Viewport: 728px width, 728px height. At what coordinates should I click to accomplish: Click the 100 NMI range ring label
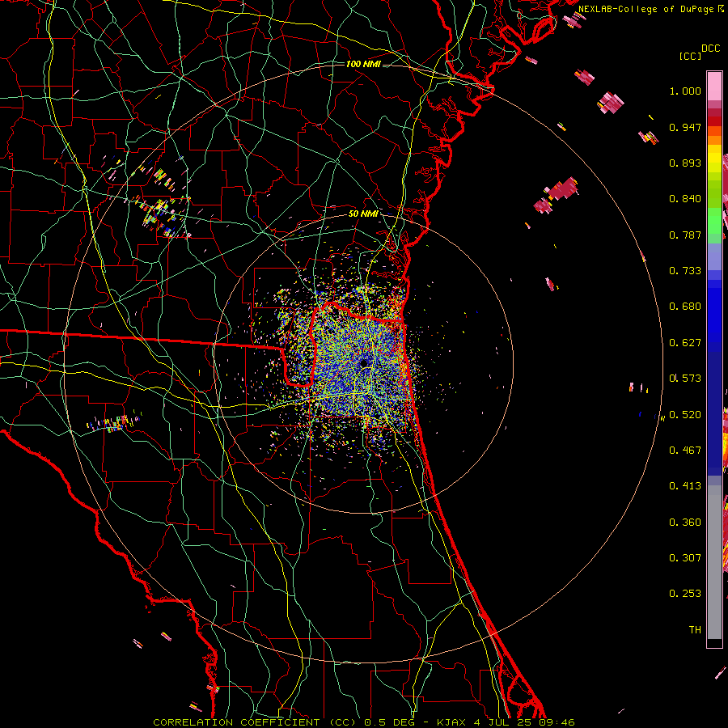363,64
